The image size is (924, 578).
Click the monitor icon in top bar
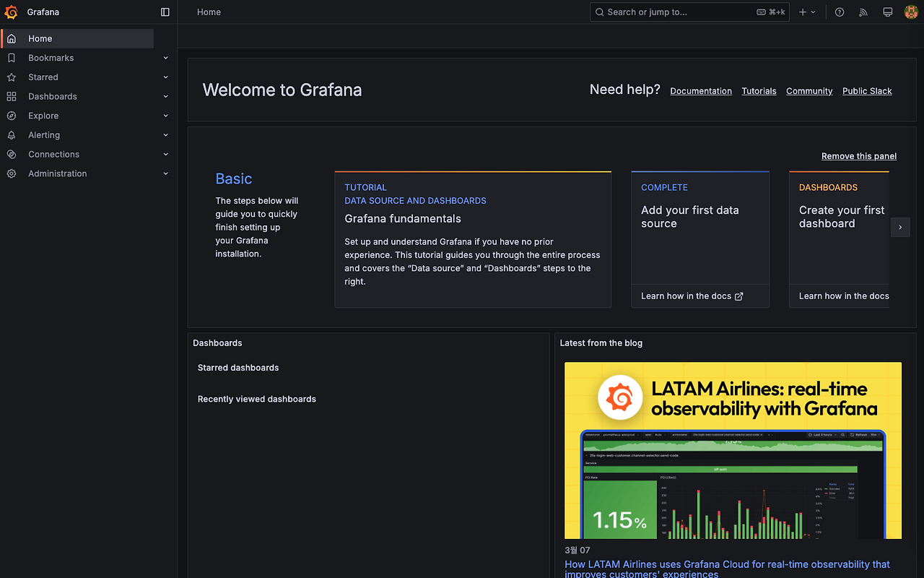coord(888,12)
